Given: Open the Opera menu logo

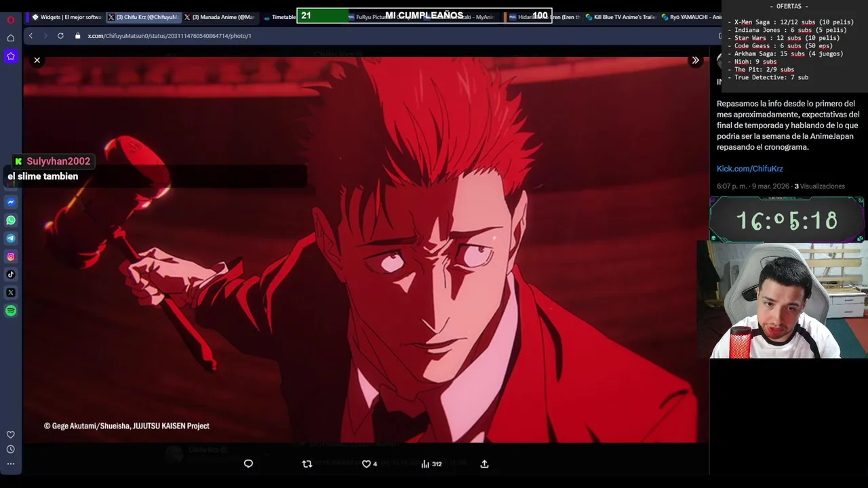Looking at the screenshot, I should pos(11,20).
